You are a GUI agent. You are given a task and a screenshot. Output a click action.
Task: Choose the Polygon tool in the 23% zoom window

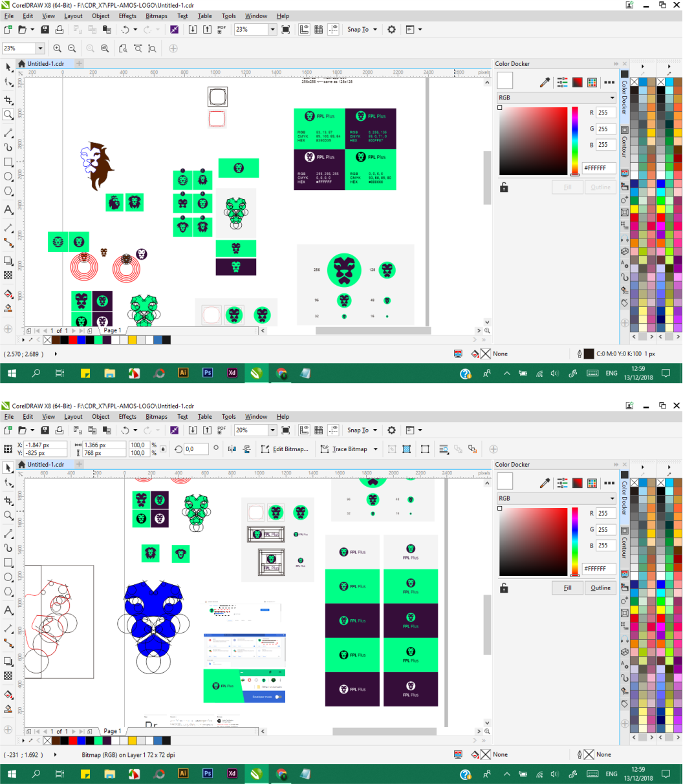(x=8, y=191)
